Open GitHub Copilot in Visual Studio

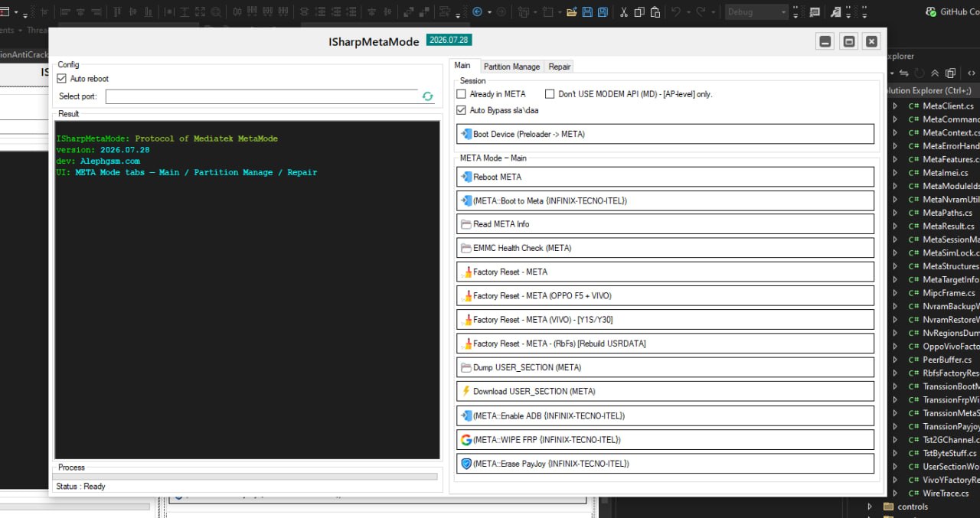[x=952, y=12]
